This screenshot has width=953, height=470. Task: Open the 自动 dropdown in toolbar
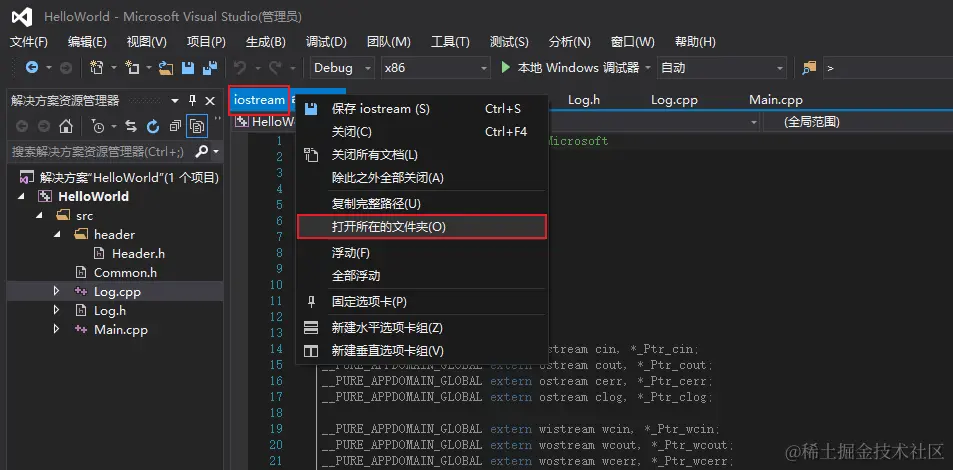point(721,68)
